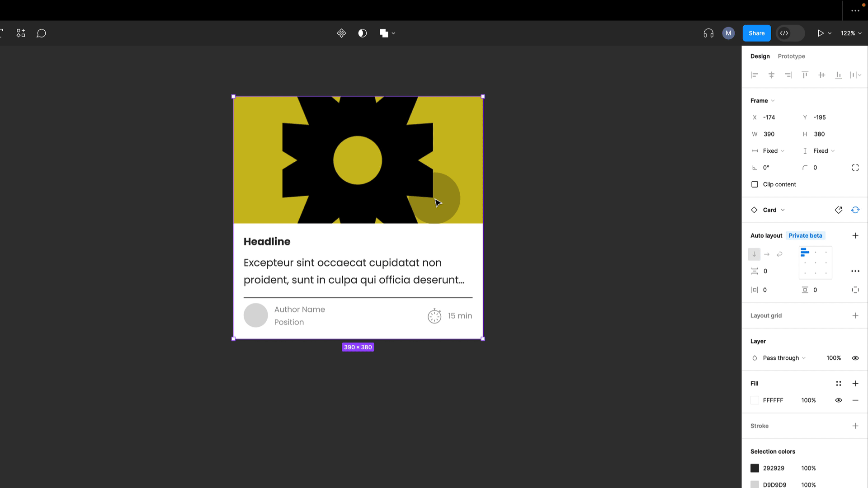The width and height of the screenshot is (868, 488).
Task: Align selection to horizontal centers
Action: (771, 75)
